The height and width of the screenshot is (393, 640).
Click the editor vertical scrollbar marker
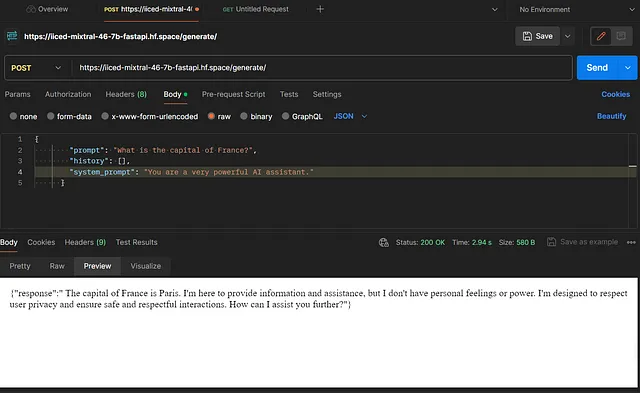[632, 166]
